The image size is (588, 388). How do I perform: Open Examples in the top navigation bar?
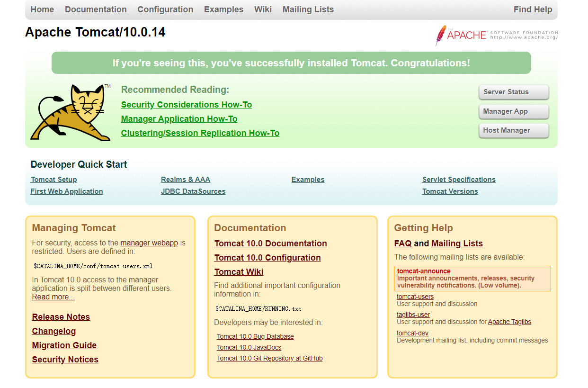click(223, 9)
